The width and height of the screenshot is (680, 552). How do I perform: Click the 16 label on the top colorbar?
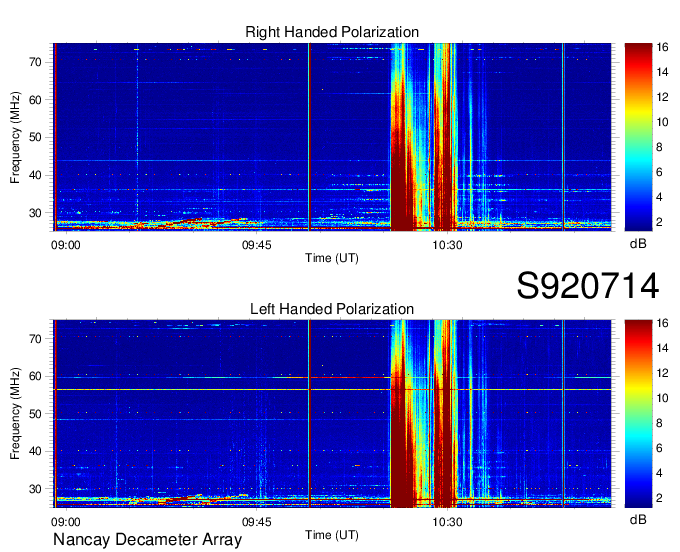pos(662,47)
